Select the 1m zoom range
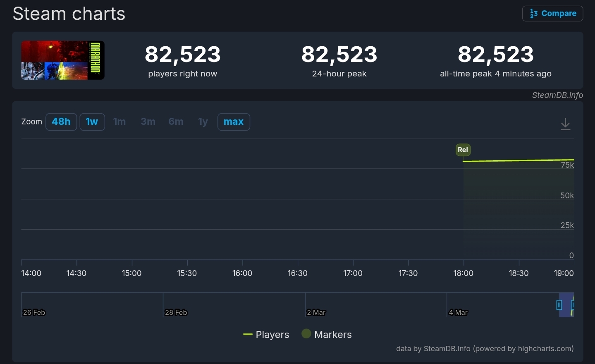 [x=119, y=122]
